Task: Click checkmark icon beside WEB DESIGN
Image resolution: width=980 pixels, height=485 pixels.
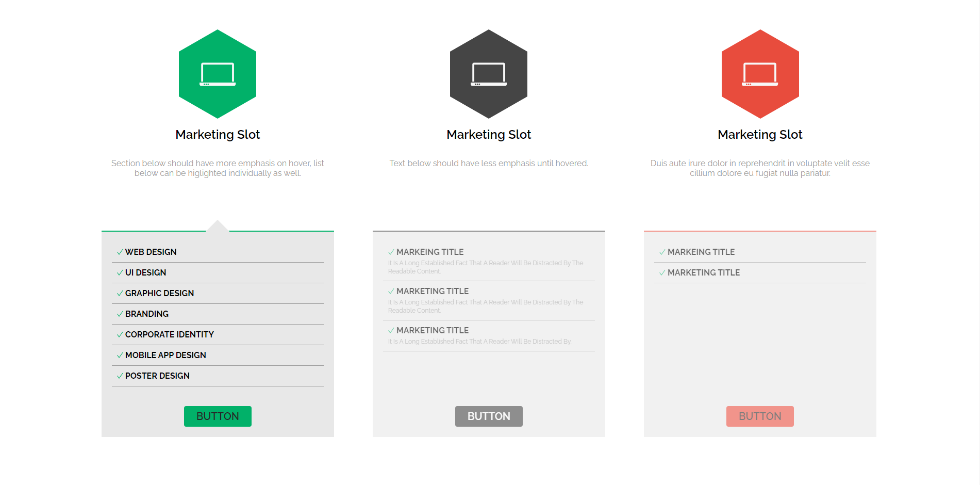Action: click(x=120, y=252)
